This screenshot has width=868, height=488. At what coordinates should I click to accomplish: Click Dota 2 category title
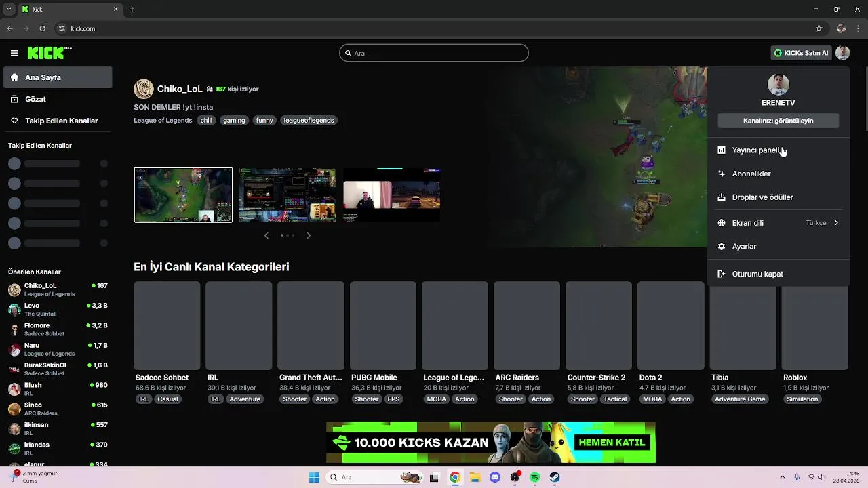(x=650, y=378)
